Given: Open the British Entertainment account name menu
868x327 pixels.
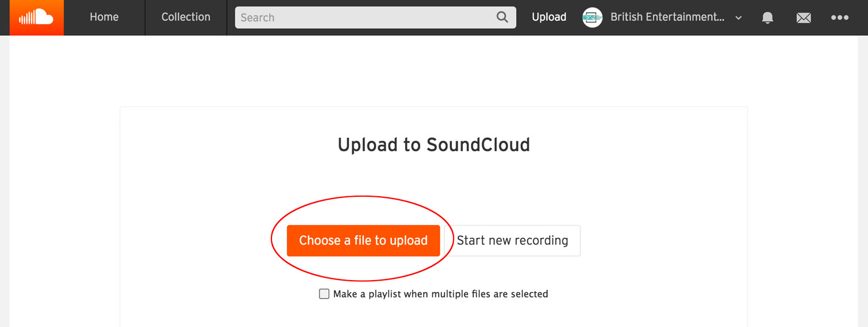Looking at the screenshot, I should pos(667,17).
